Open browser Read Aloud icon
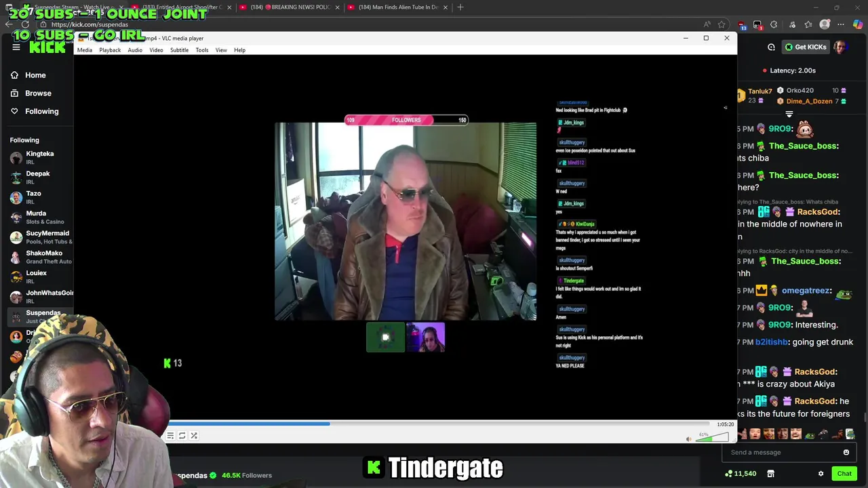868x488 pixels. coord(707,24)
